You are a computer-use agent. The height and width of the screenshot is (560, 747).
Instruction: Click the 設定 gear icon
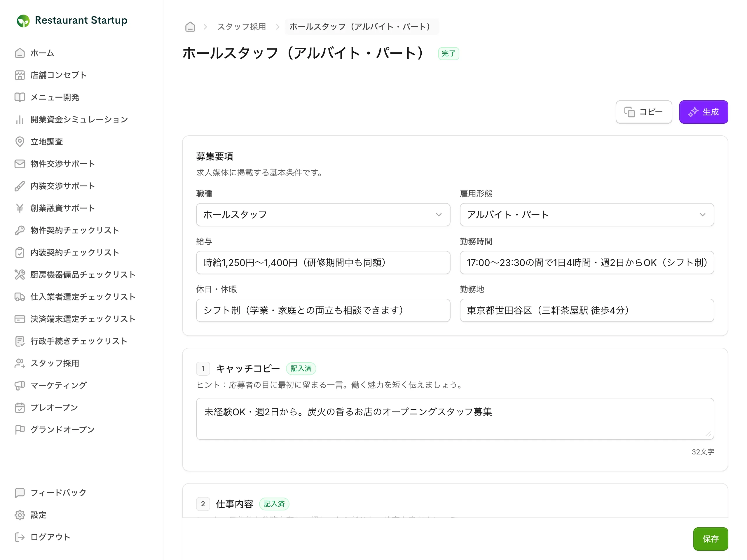[20, 515]
